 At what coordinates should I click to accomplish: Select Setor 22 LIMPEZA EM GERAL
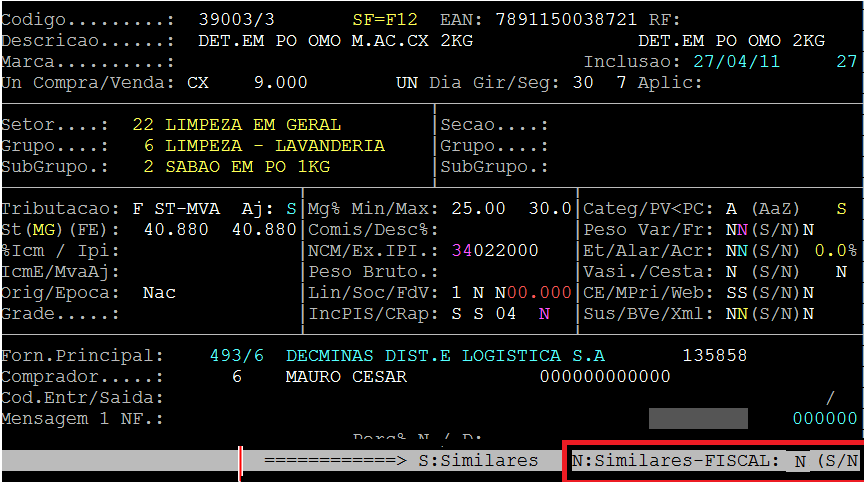[236, 125]
